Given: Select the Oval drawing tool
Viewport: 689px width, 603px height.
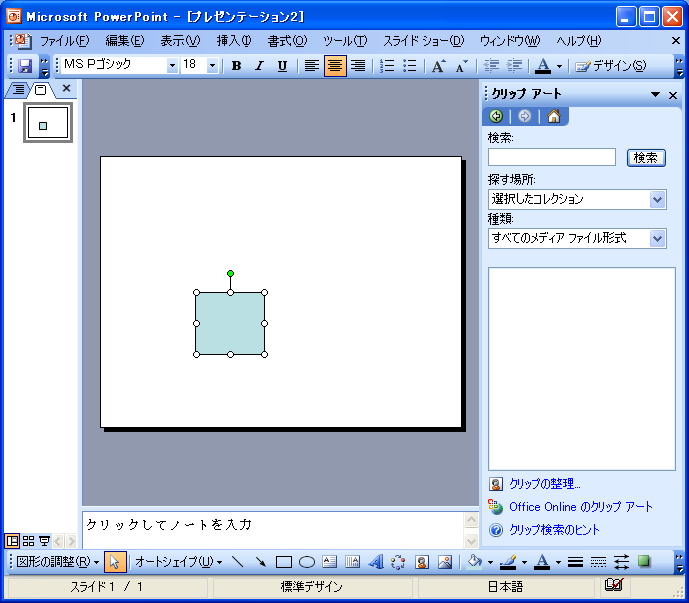Looking at the screenshot, I should pyautogui.click(x=307, y=562).
